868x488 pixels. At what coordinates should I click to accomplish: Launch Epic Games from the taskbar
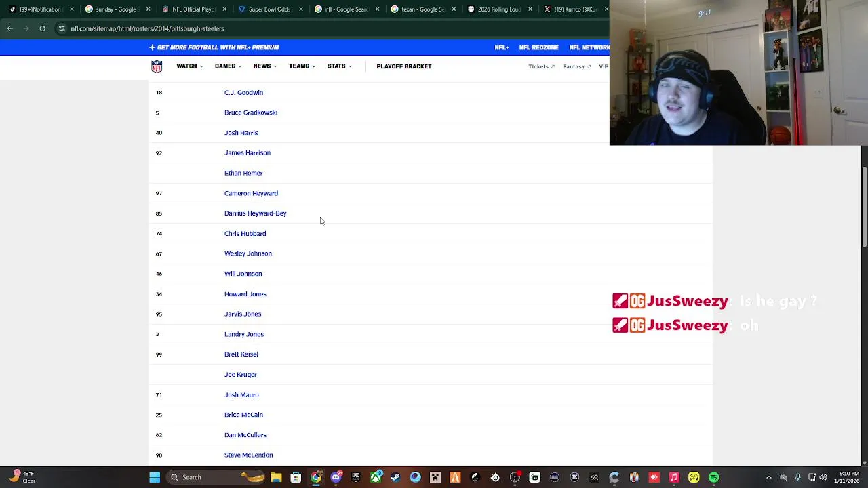coord(355,477)
